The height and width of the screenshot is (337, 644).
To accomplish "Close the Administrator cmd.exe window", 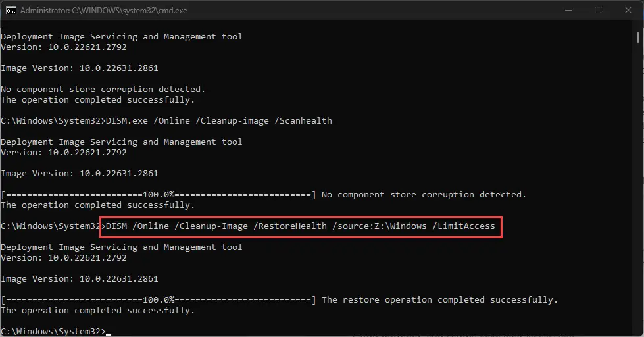I will [628, 10].
